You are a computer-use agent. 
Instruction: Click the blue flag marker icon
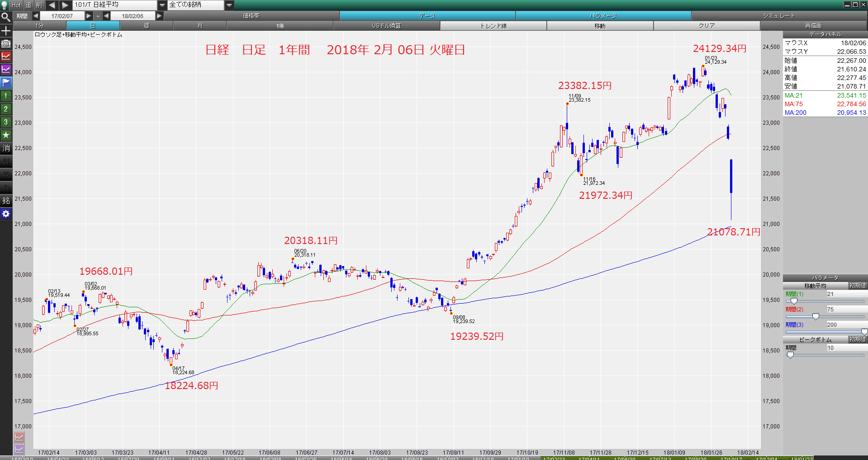[x=6, y=83]
